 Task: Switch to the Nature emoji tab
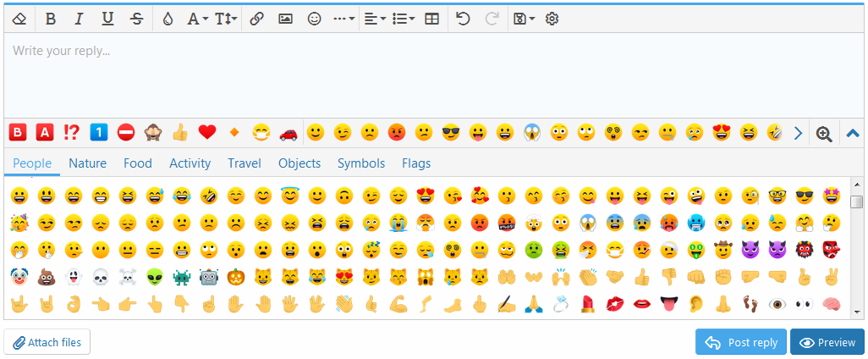pyautogui.click(x=87, y=163)
